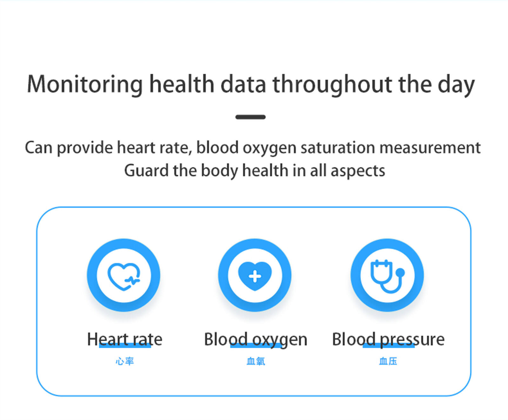
Task: Click the Blood pressure label
Action: point(388,340)
